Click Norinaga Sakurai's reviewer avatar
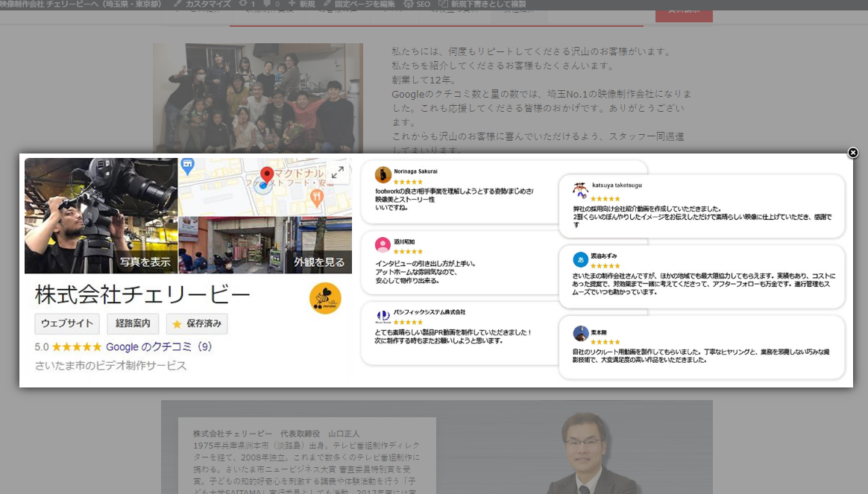Image resolution: width=868 pixels, height=494 pixels. [383, 175]
